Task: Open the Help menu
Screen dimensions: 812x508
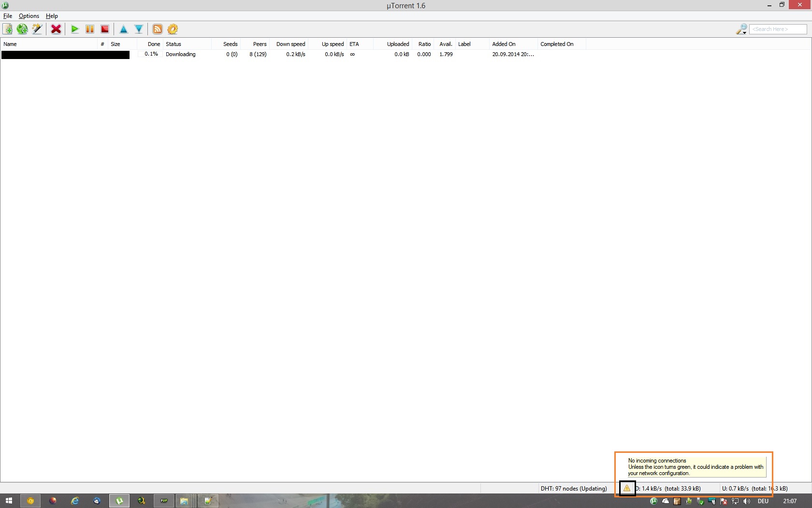Action: pyautogui.click(x=52, y=16)
